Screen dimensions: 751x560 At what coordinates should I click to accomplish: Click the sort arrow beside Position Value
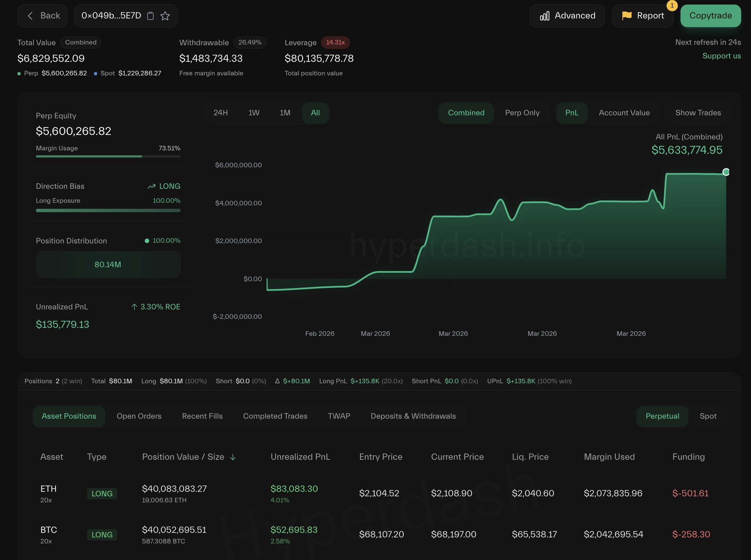point(233,457)
